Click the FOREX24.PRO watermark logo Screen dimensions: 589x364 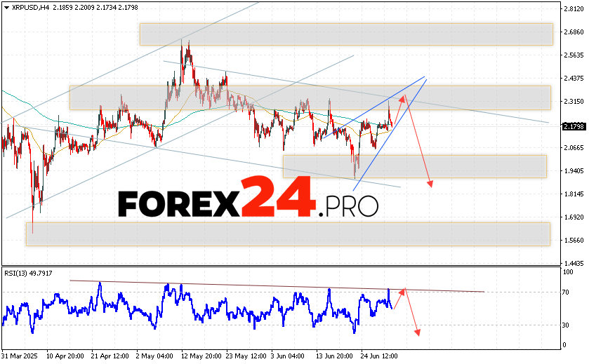click(x=248, y=203)
